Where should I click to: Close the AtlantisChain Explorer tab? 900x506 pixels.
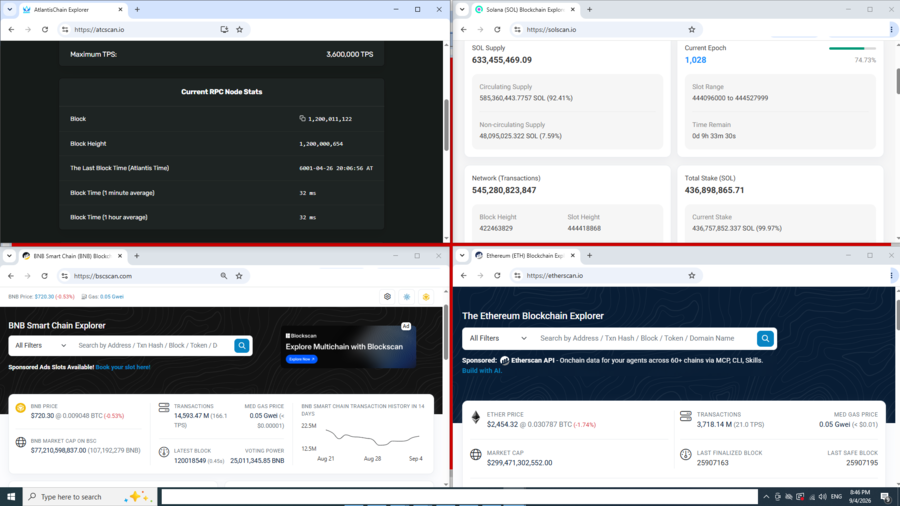(x=120, y=9)
